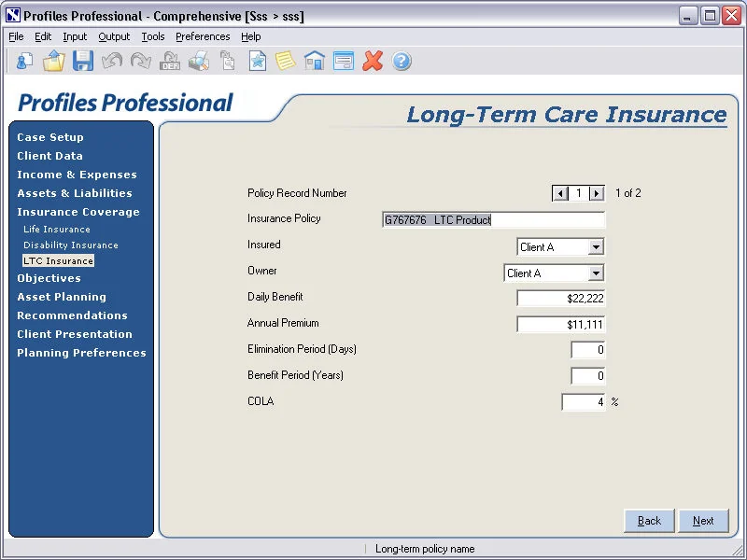Open Assets & Liabilities section
This screenshot has height=560, width=747.
pos(75,193)
